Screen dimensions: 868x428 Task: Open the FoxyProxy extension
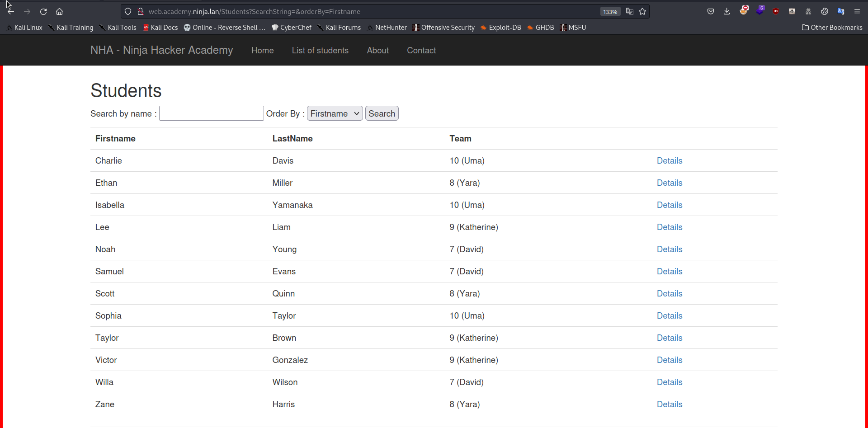point(744,11)
